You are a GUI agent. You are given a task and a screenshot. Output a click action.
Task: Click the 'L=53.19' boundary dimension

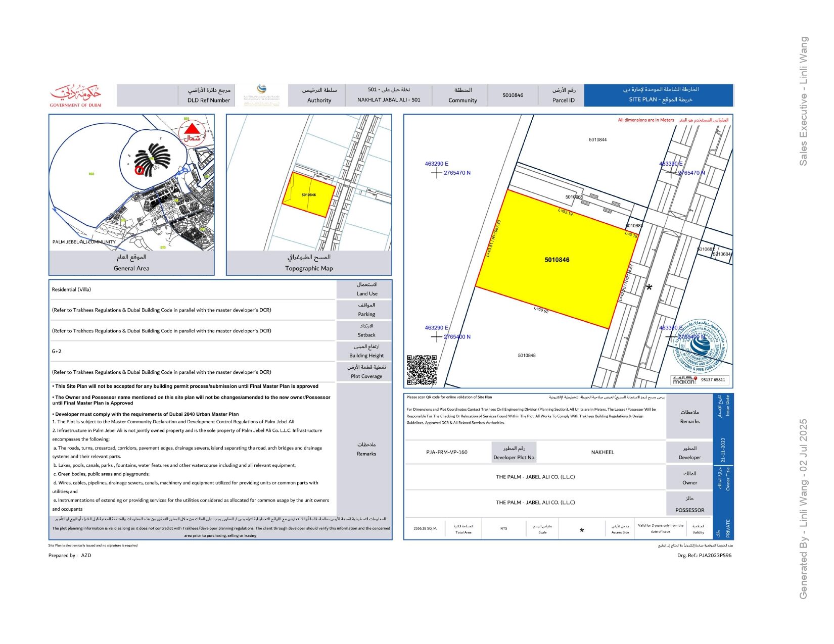click(566, 212)
